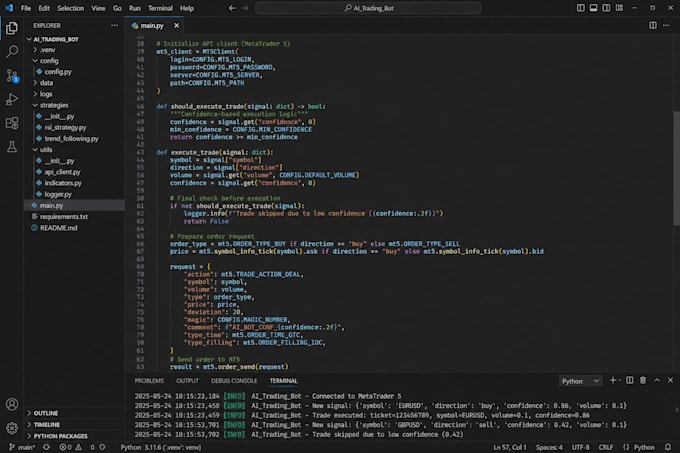The height and width of the screenshot is (453, 680).
Task: Click the Ln 57, Col 1 indicator
Action: pos(510,447)
